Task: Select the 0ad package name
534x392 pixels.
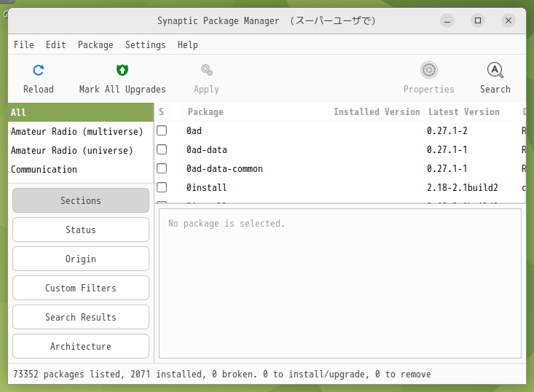Action: [x=194, y=130]
